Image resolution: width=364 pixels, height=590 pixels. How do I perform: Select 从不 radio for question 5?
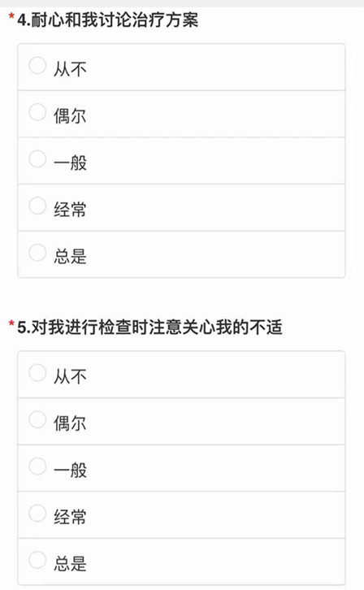pyautogui.click(x=37, y=372)
